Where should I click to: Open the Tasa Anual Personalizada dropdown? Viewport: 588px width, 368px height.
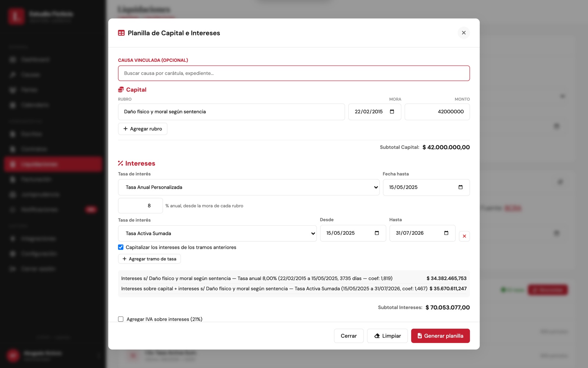[249, 187]
